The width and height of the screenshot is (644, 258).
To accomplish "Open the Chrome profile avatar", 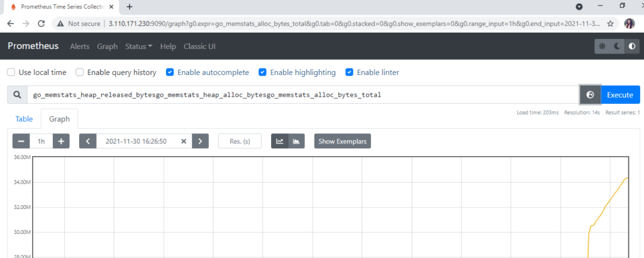I will (x=629, y=23).
